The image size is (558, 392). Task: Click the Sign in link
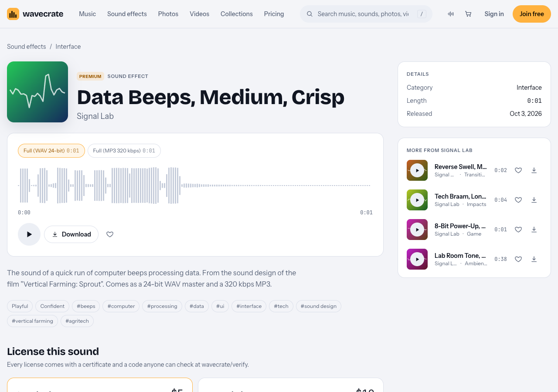click(494, 14)
